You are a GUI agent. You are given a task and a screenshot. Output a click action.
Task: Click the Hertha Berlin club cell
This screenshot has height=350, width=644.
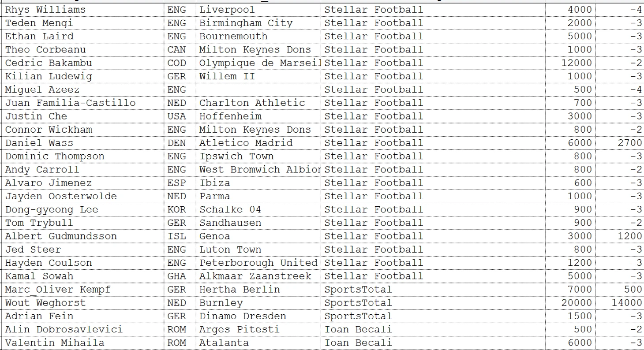258,290
